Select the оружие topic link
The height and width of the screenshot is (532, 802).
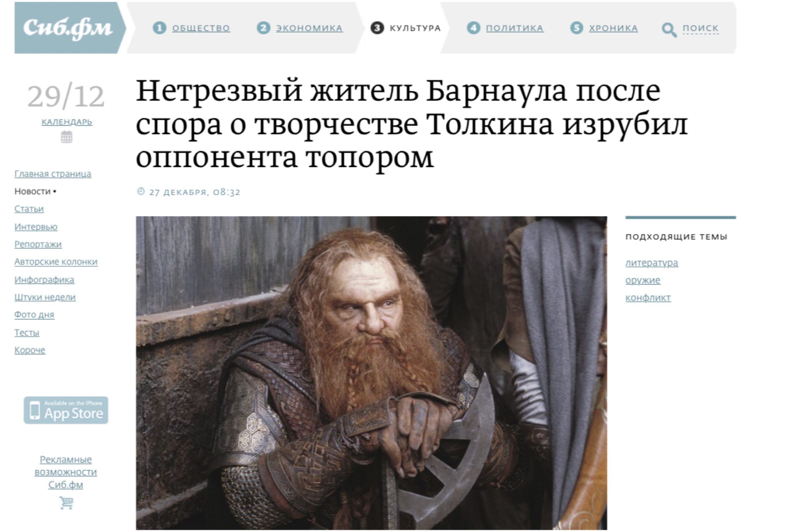point(643,280)
